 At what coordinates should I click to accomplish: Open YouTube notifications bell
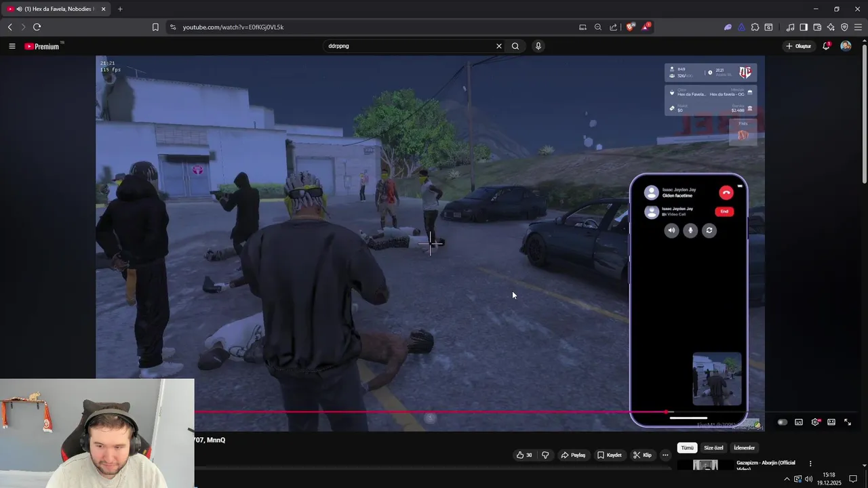(827, 45)
